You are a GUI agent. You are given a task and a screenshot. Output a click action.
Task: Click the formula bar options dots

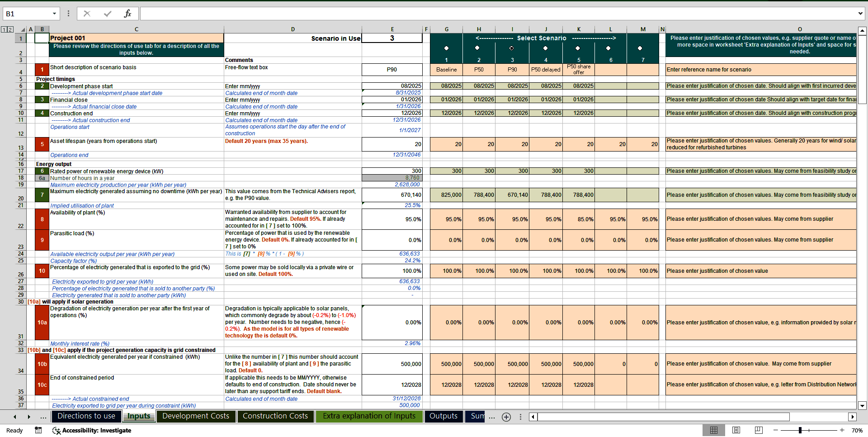[x=68, y=14]
